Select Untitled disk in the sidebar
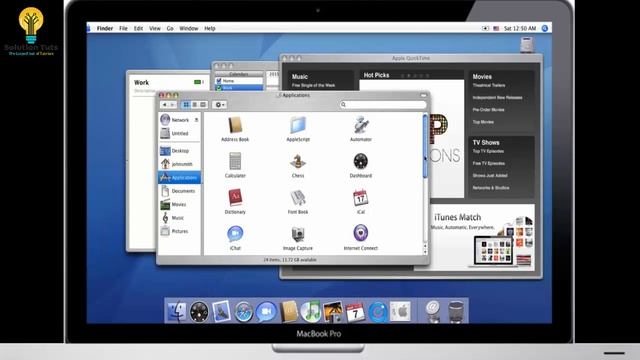Image resolution: width=640 pixels, height=360 pixels. 179,133
